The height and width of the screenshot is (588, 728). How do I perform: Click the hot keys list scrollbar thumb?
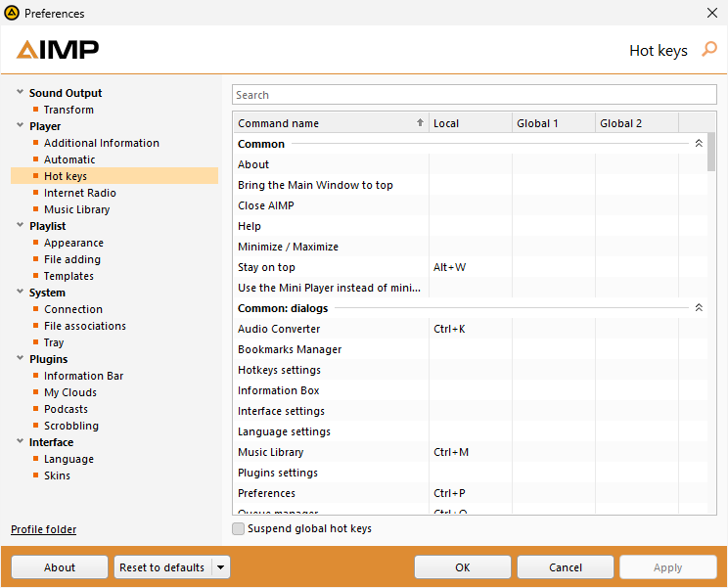pyautogui.click(x=711, y=152)
